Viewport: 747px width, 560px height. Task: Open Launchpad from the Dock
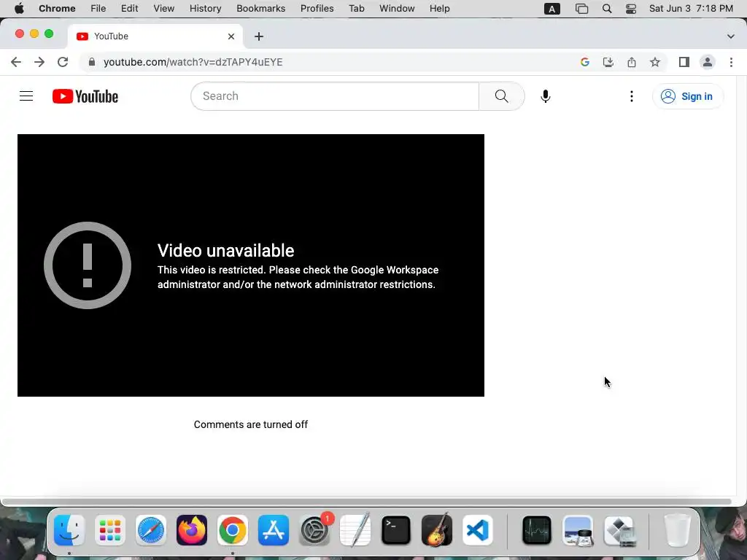click(x=110, y=530)
